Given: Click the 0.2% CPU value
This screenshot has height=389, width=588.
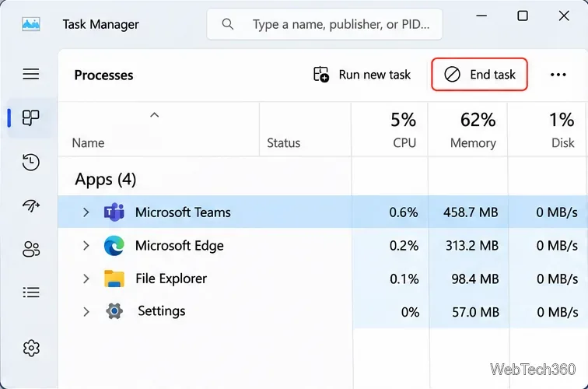Looking at the screenshot, I should 404,246.
